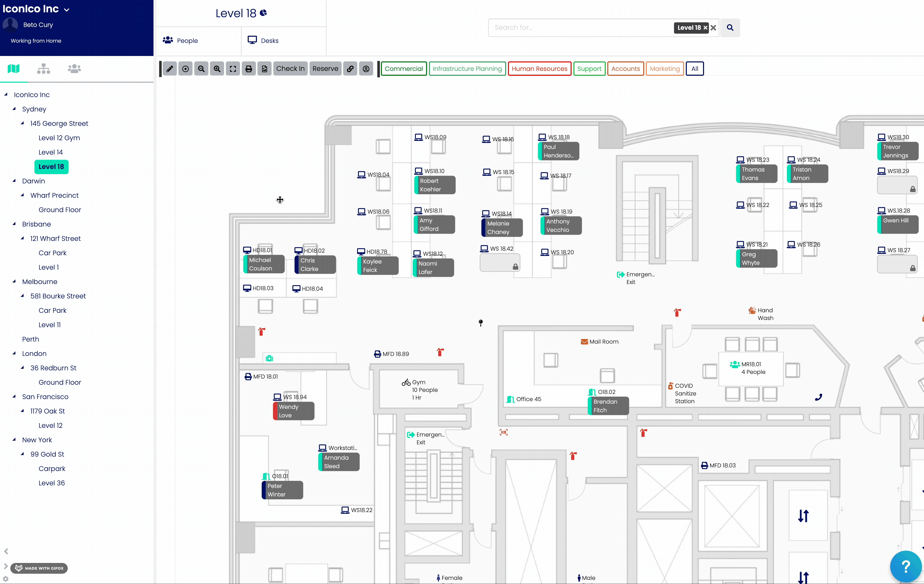
Task: Select the All teams filter
Action: click(695, 69)
